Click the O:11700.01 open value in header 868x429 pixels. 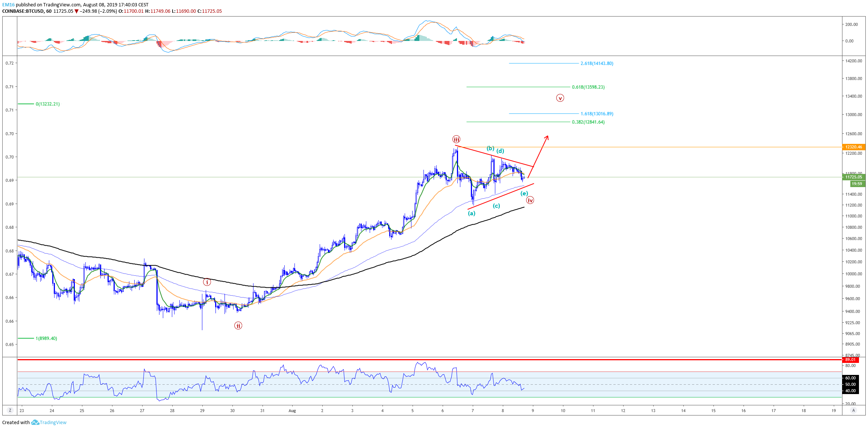(x=131, y=11)
